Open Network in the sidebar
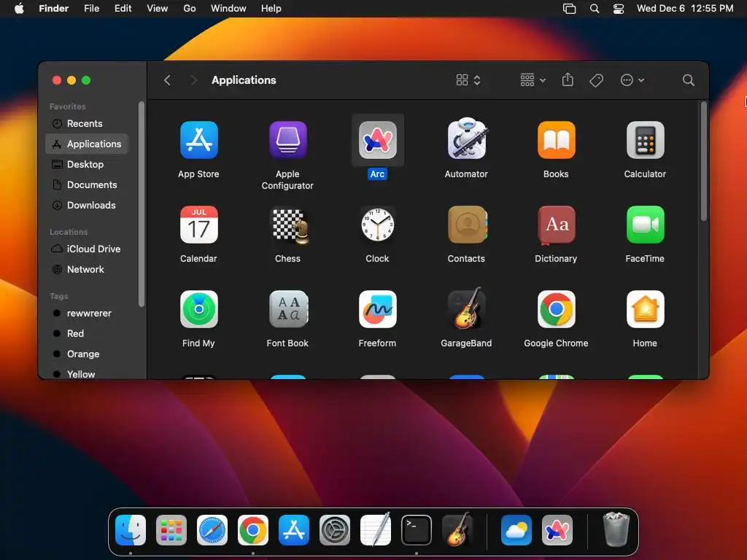Screen dimensions: 747x560 (x=87, y=270)
